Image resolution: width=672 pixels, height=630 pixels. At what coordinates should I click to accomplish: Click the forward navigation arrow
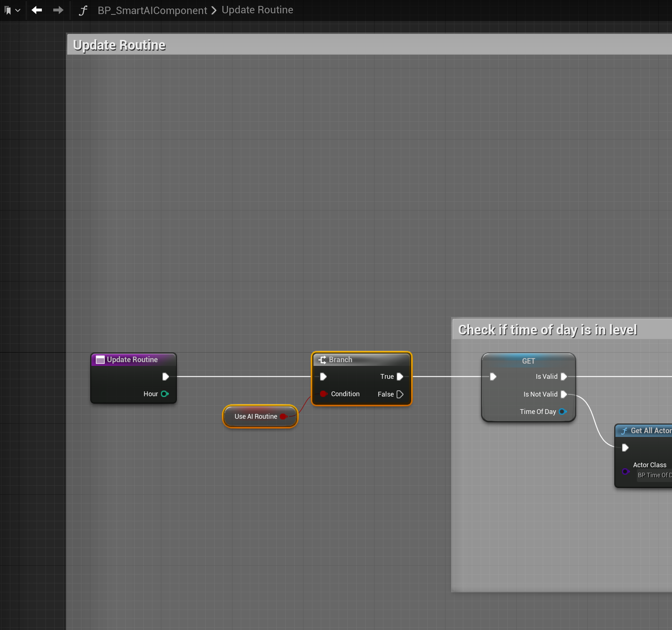tap(58, 10)
